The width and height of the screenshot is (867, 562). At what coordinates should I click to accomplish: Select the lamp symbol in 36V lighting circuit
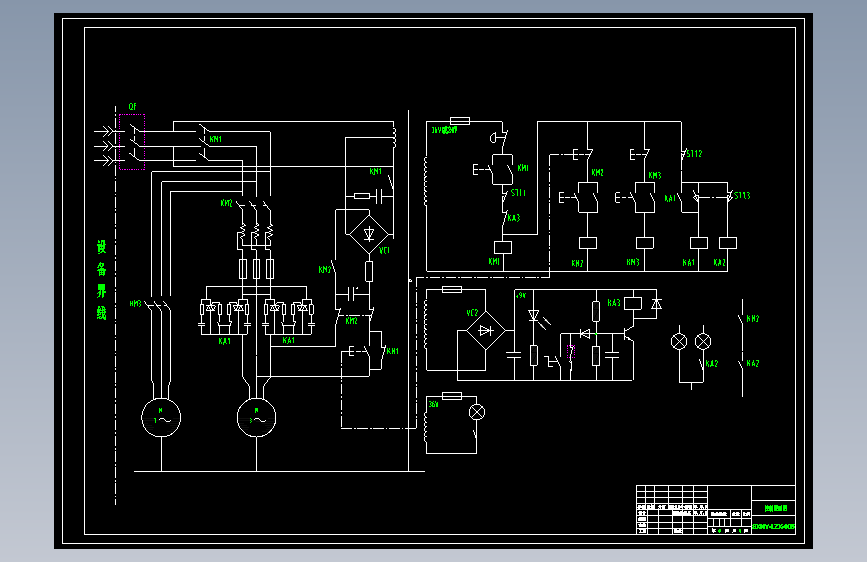click(x=477, y=412)
